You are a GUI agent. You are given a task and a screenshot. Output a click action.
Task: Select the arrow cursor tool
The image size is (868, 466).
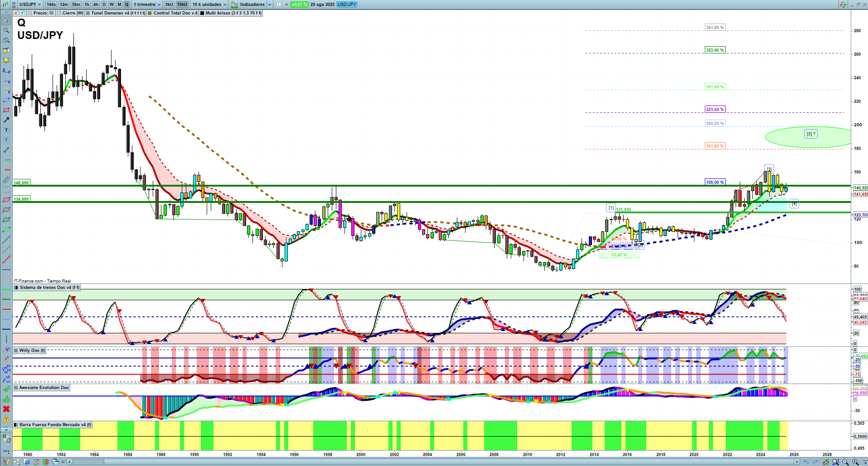(x=6, y=20)
